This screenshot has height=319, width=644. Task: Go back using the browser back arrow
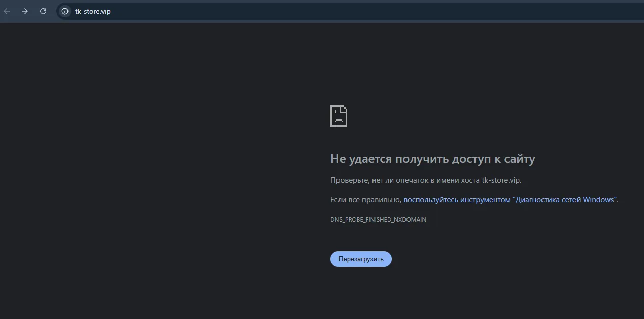pos(7,11)
